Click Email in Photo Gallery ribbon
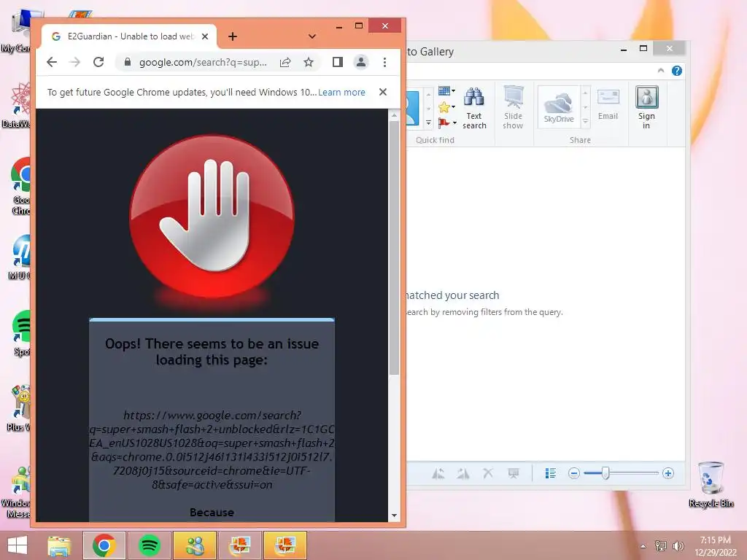The width and height of the screenshot is (747, 560). point(608,105)
